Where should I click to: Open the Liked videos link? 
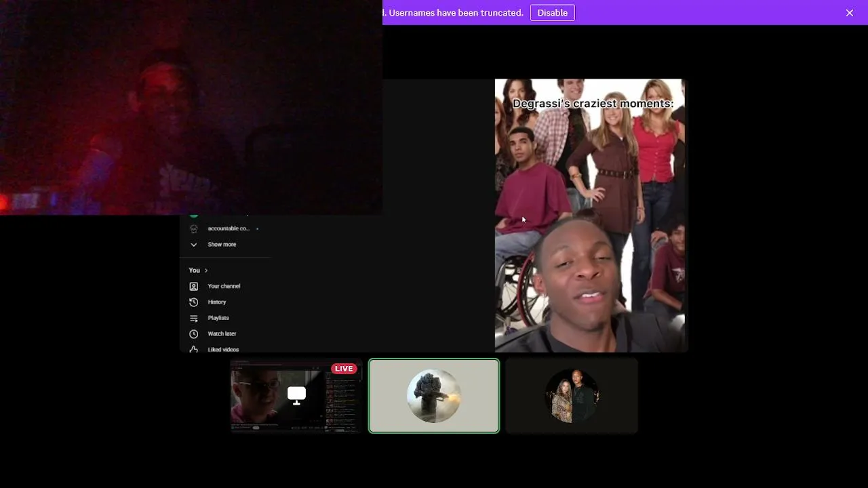pos(223,350)
